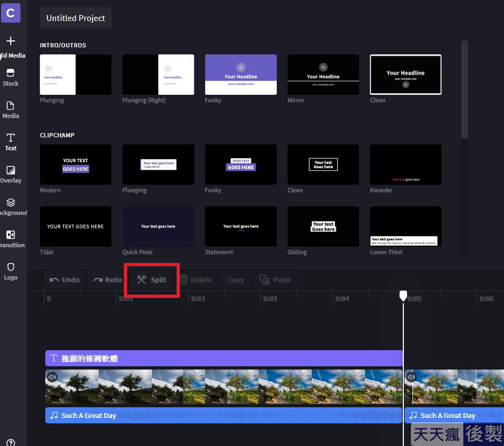Split the clip with the Split button
504x446 pixels.
click(151, 280)
